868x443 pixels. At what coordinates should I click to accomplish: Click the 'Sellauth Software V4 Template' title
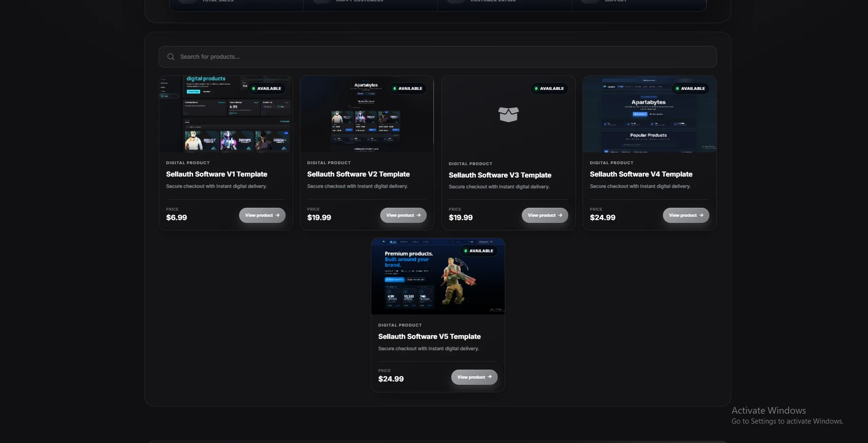[641, 174]
